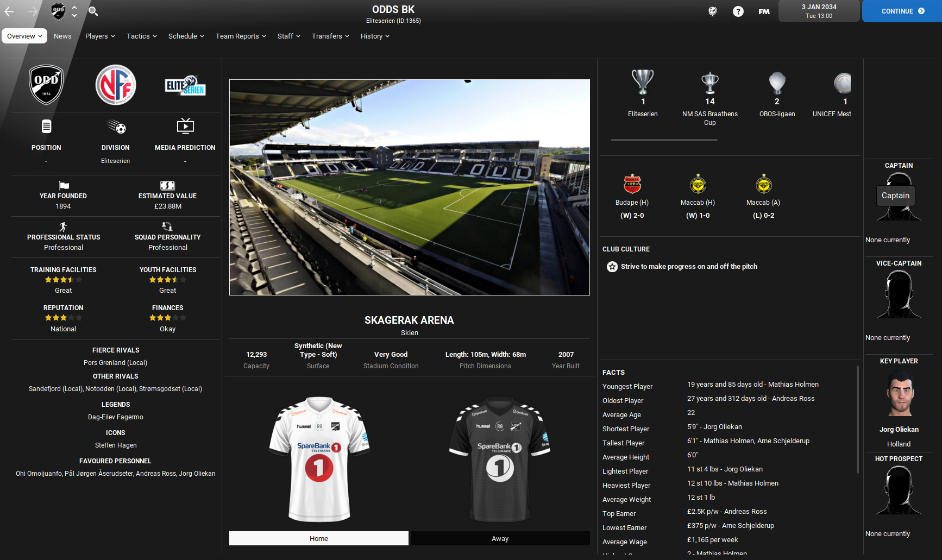Click the question mark help icon
The image size is (942, 560).
(x=738, y=11)
